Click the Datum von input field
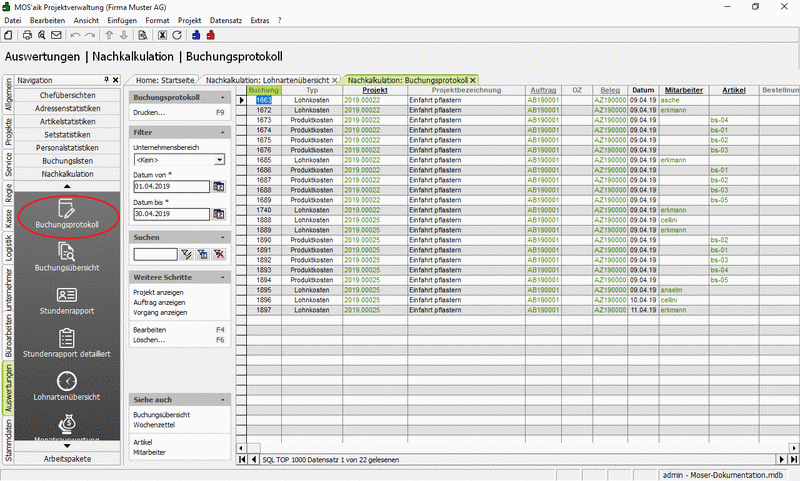 171,187
